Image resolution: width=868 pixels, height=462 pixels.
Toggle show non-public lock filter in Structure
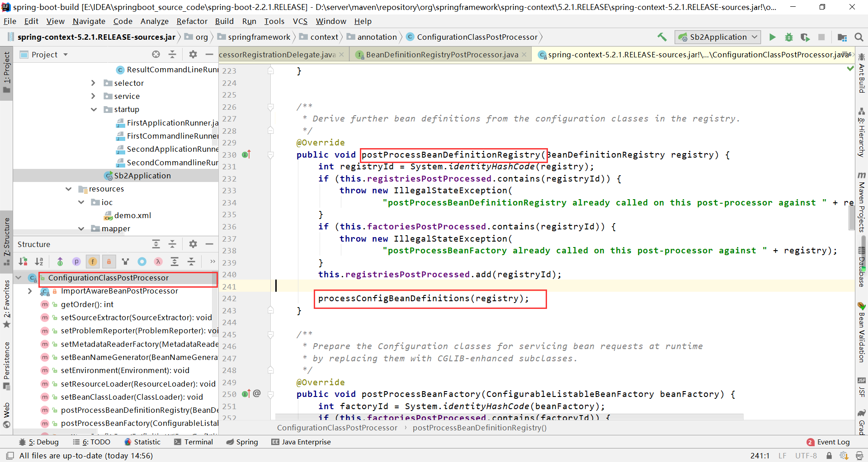click(x=109, y=261)
